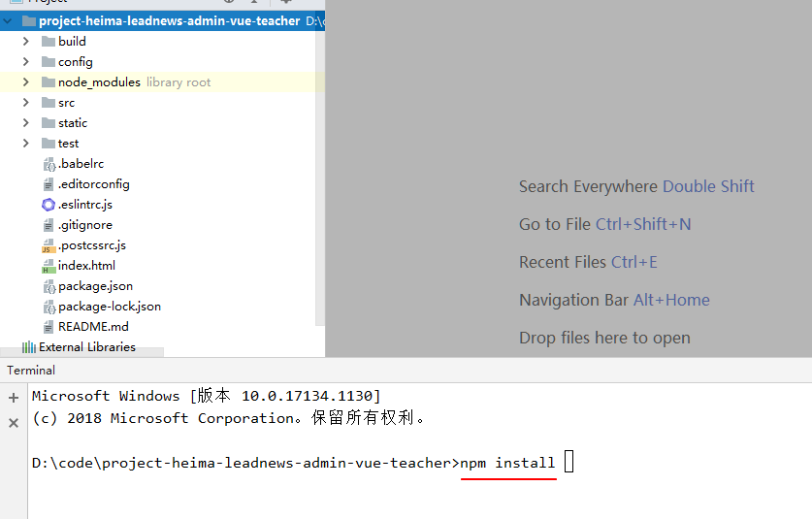The width and height of the screenshot is (812, 519).
Task: Click the README.md file icon
Action: (49, 327)
